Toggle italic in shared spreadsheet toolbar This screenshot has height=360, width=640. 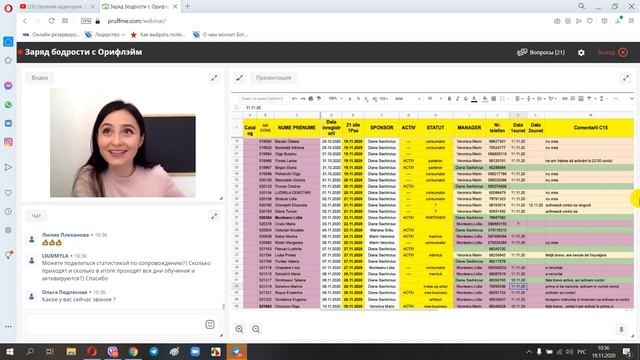point(458,99)
